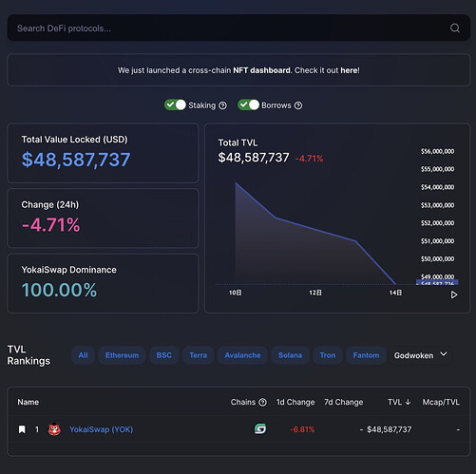Sort by 1d Change column
Viewport: 476px width, 474px height.
pyautogui.click(x=295, y=402)
